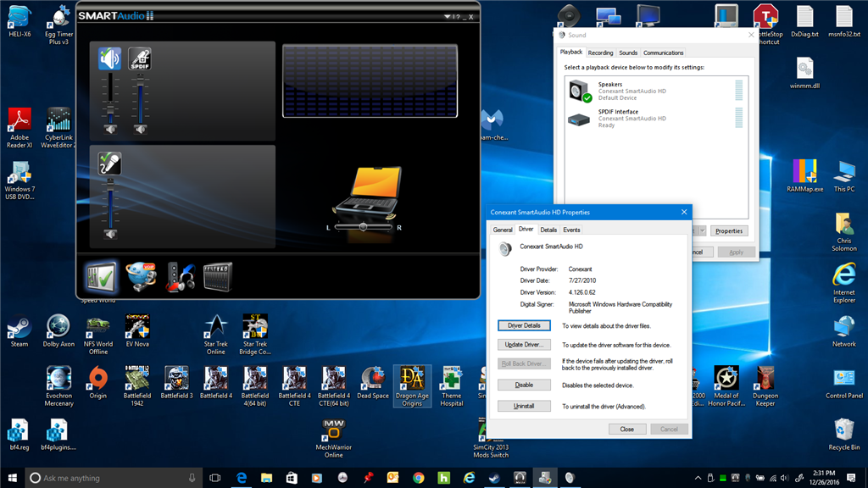This screenshot has height=488, width=868.
Task: Open the taskbar clock and date
Action: (x=824, y=478)
